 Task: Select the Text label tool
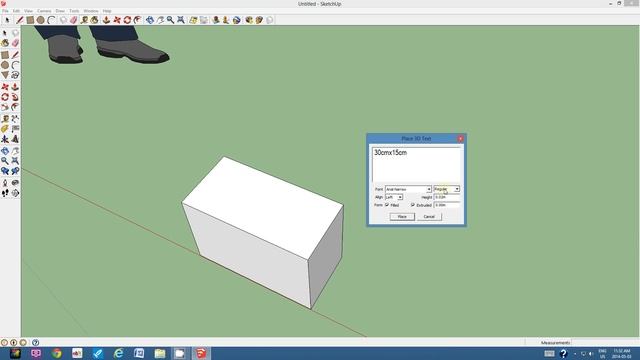(15, 129)
